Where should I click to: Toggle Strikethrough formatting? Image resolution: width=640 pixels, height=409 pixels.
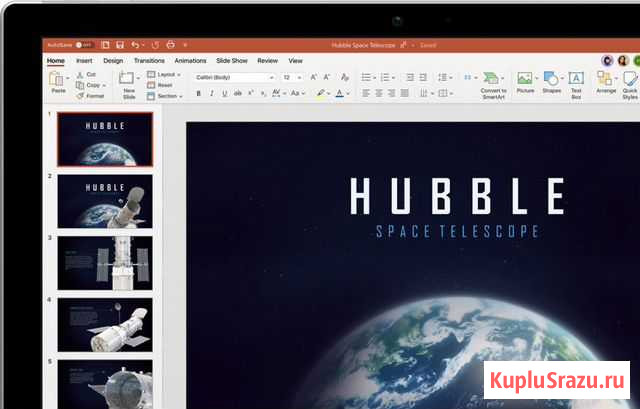point(238,93)
